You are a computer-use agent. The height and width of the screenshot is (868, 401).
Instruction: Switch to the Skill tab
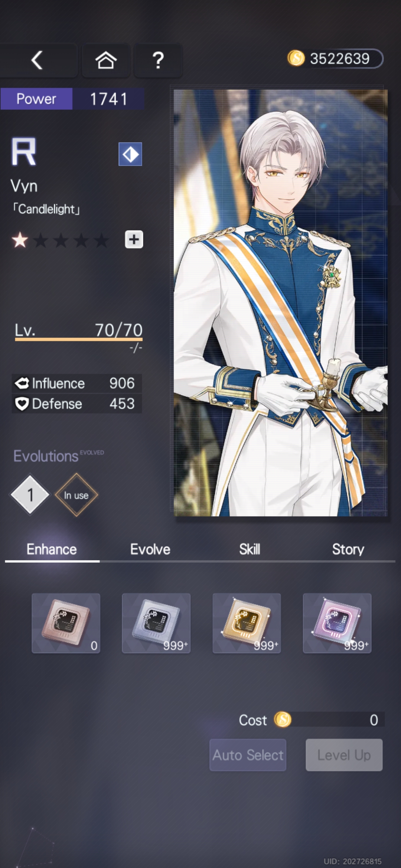pos(250,549)
